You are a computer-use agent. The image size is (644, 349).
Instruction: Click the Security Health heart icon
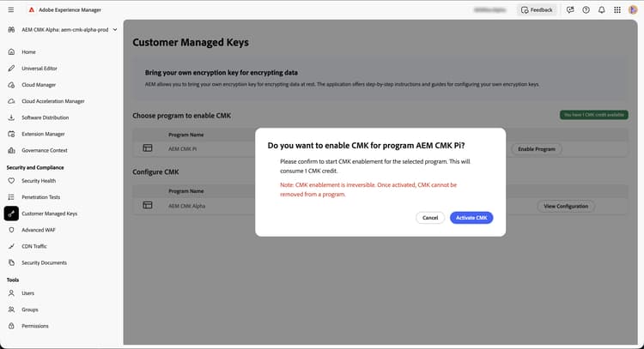click(11, 181)
